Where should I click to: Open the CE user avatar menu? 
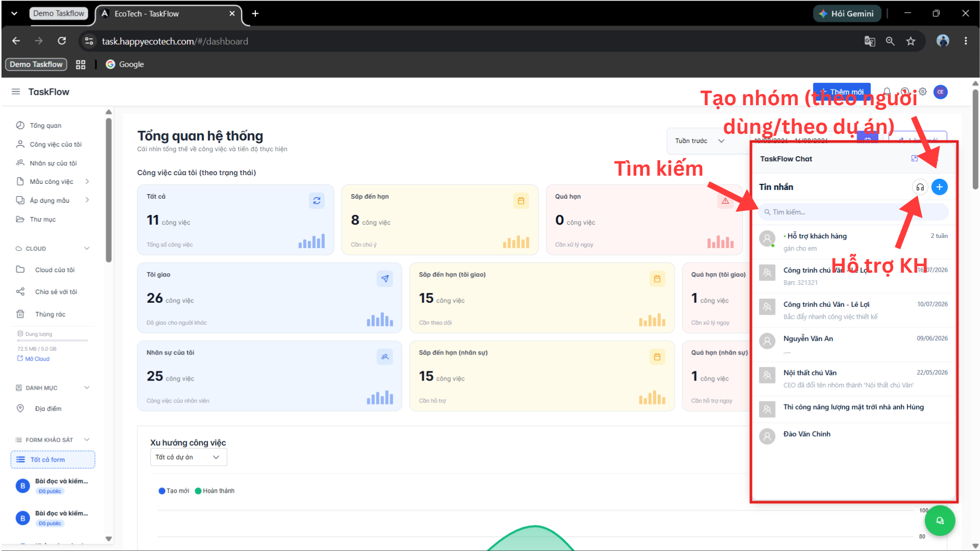coord(940,92)
